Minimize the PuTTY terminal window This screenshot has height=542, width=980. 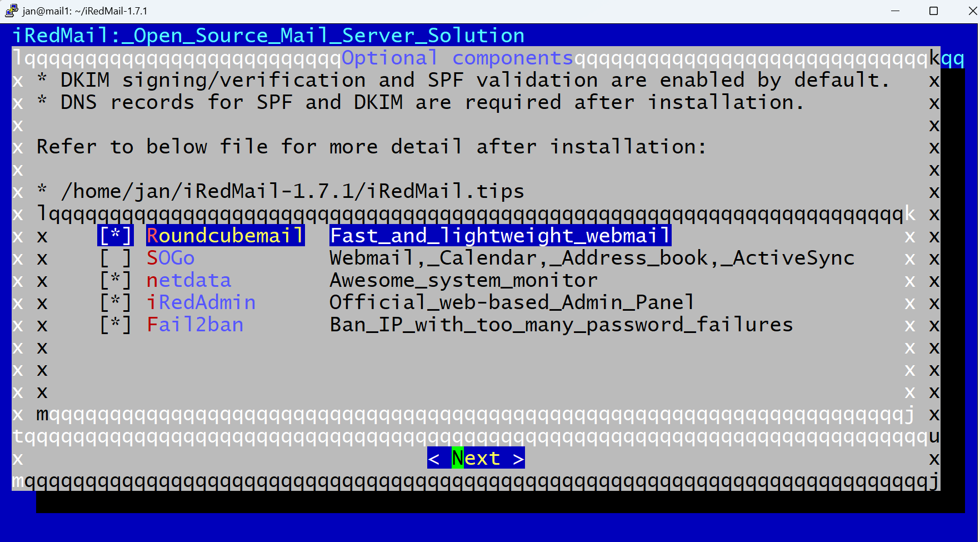click(x=895, y=11)
